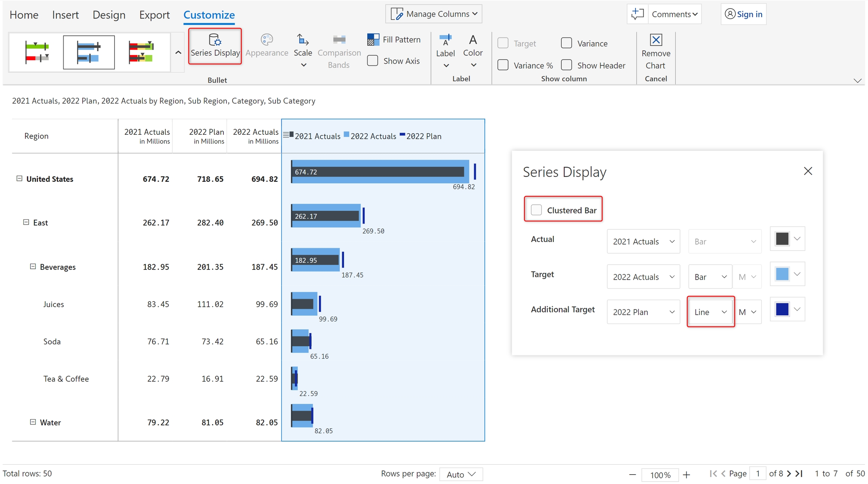The image size is (868, 484).
Task: Select the red-green bullet chart style thumbnail
Action: tap(37, 52)
